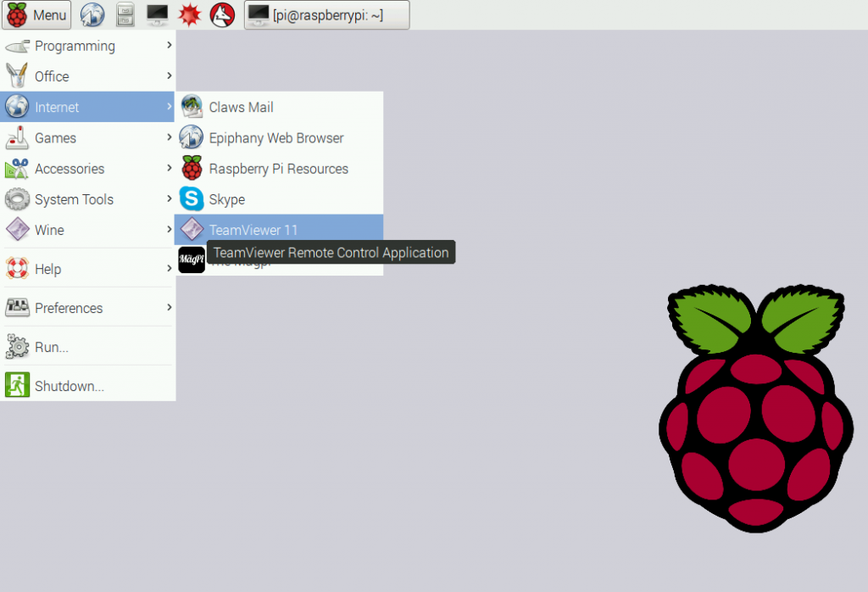Expand the Internet submenu arrow
Viewport: 868px width, 592px height.
tap(170, 106)
